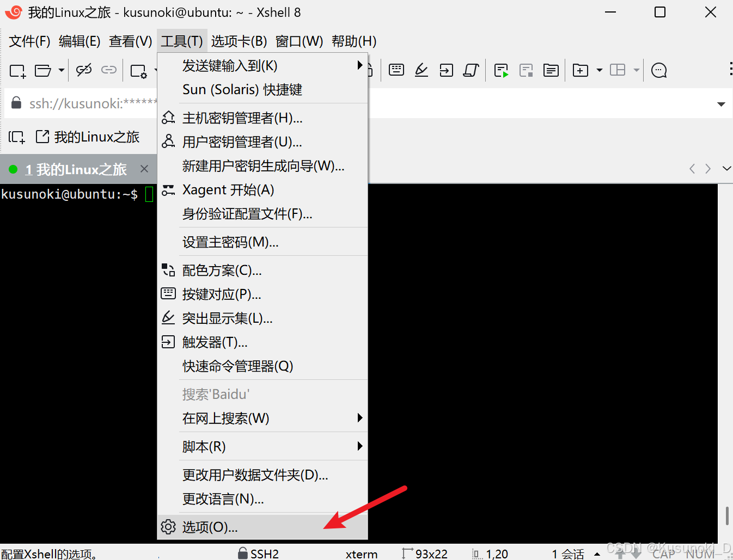This screenshot has width=733, height=560.
Task: Click the '1 会话' status bar entry
Action: pos(567,554)
